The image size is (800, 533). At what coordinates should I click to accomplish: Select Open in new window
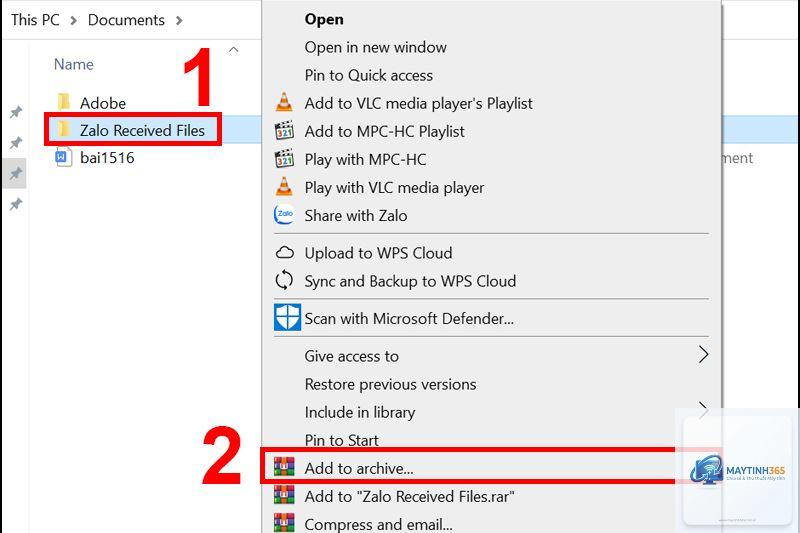[376, 47]
